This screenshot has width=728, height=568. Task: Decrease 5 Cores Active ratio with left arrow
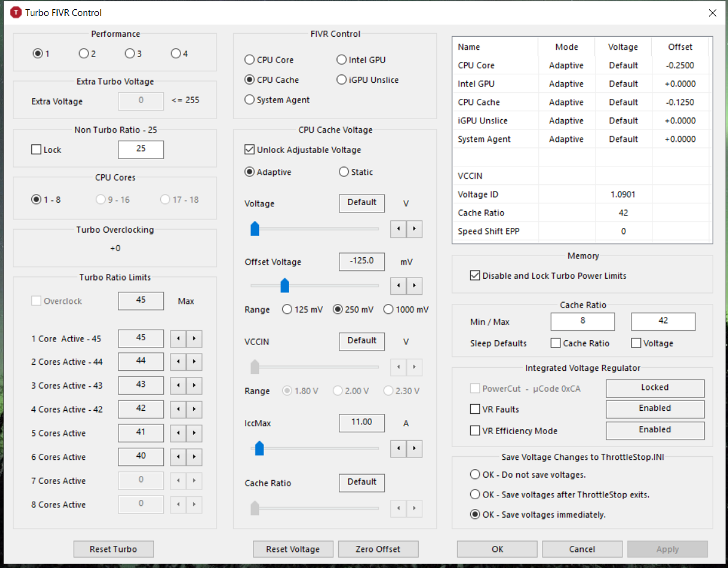178,433
